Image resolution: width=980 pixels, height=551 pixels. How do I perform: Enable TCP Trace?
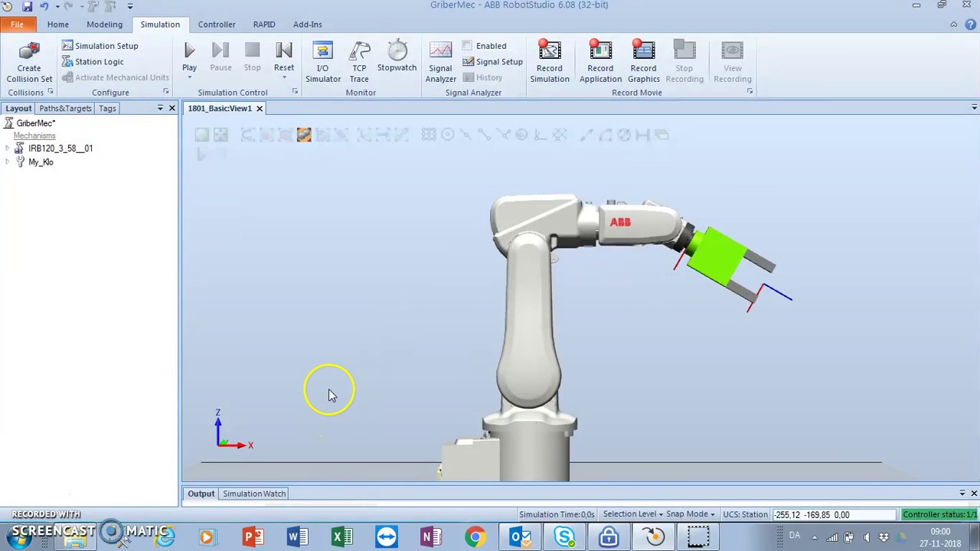(359, 61)
